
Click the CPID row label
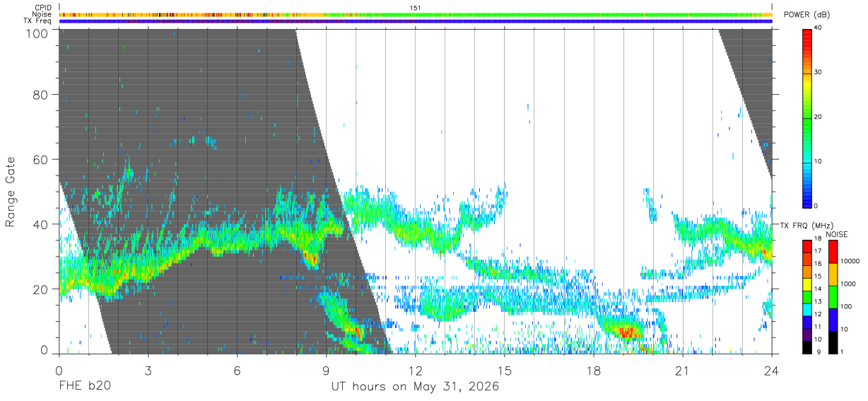click(x=43, y=8)
